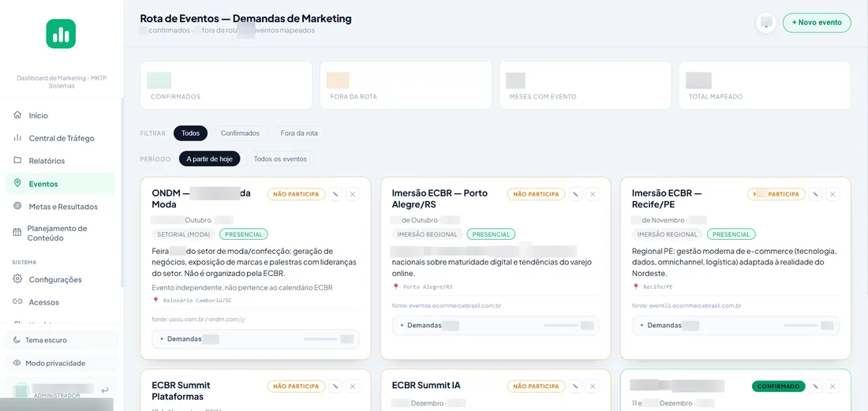Screen dimensions: 868x411
Task: Click the green dashboard logo icon
Action: [60, 34]
